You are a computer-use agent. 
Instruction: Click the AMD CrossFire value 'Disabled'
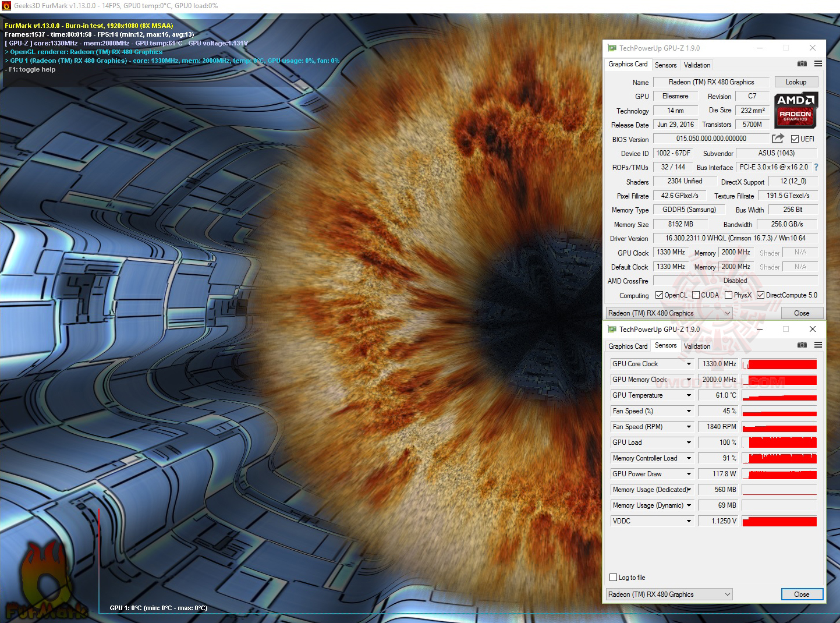coord(736,281)
